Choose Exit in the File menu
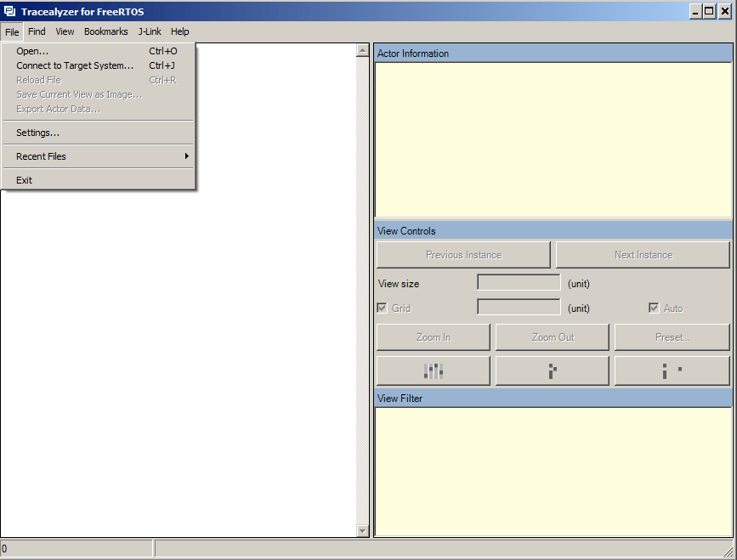 (99, 180)
